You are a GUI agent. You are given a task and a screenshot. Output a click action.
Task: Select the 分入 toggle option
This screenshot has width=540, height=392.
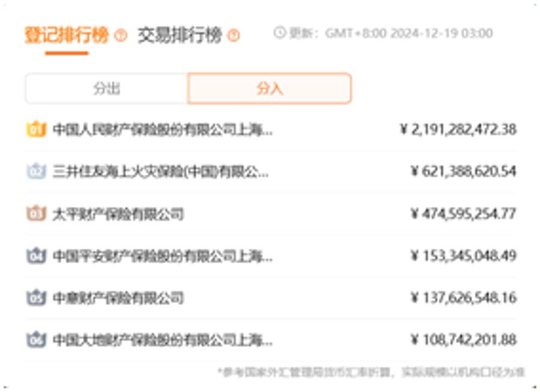click(x=269, y=88)
